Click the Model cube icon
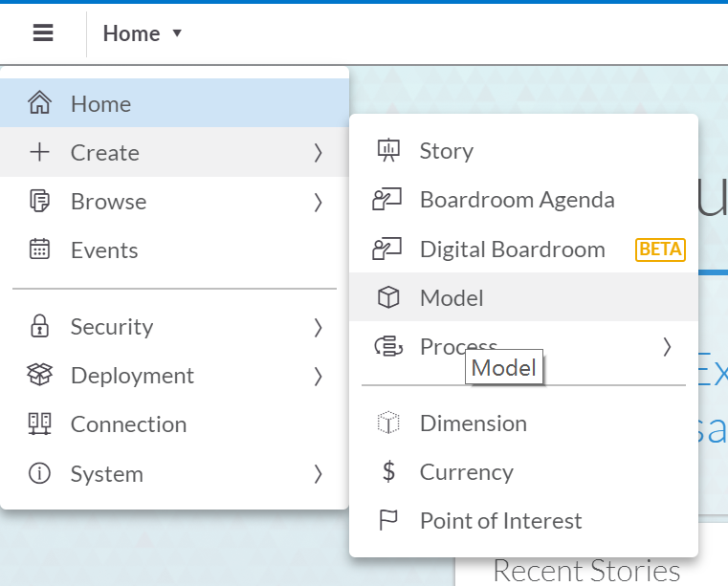 (387, 298)
